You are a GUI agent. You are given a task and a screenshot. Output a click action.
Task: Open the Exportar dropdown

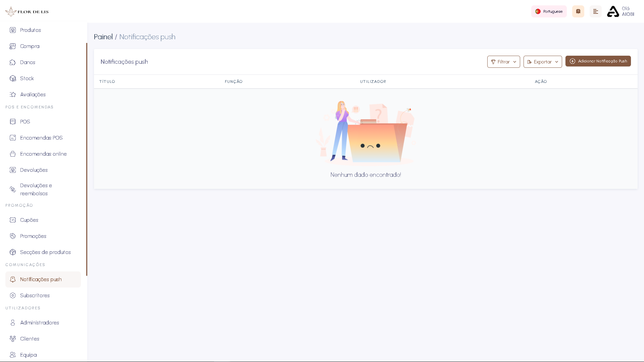[x=542, y=62]
